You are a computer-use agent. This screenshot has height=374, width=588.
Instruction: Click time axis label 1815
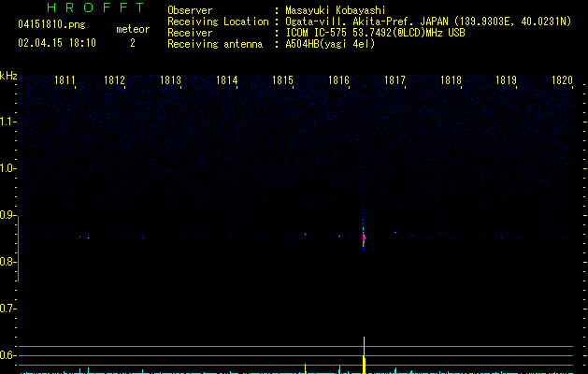coord(282,80)
